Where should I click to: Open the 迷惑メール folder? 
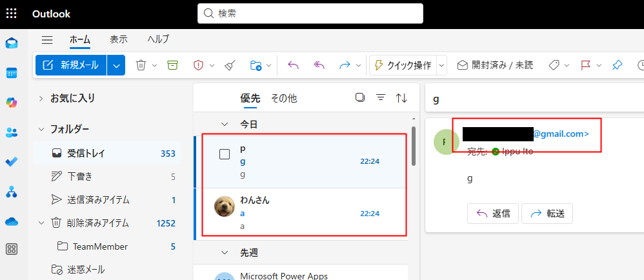coord(106,270)
